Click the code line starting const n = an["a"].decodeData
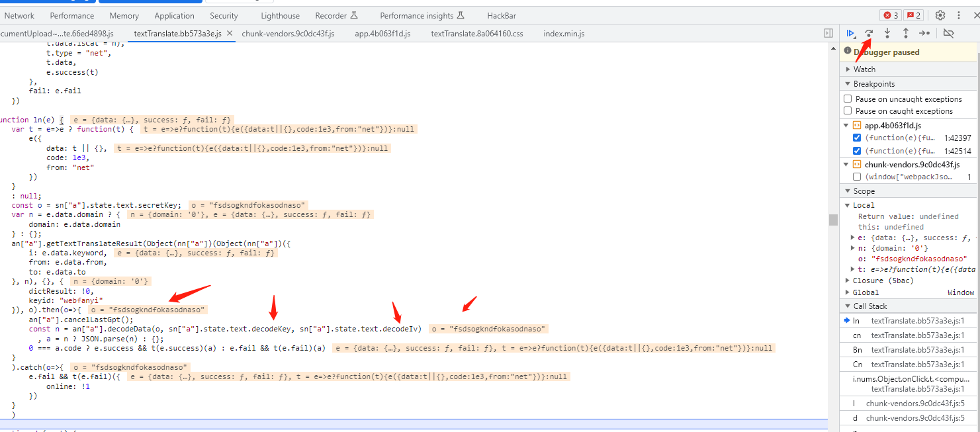 tap(225, 329)
